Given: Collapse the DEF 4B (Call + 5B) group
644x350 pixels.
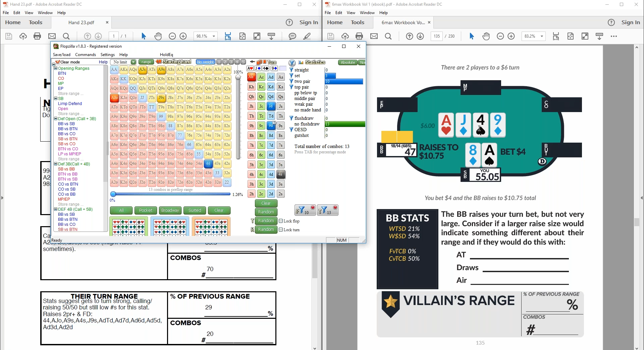Looking at the screenshot, I should pos(56,209).
